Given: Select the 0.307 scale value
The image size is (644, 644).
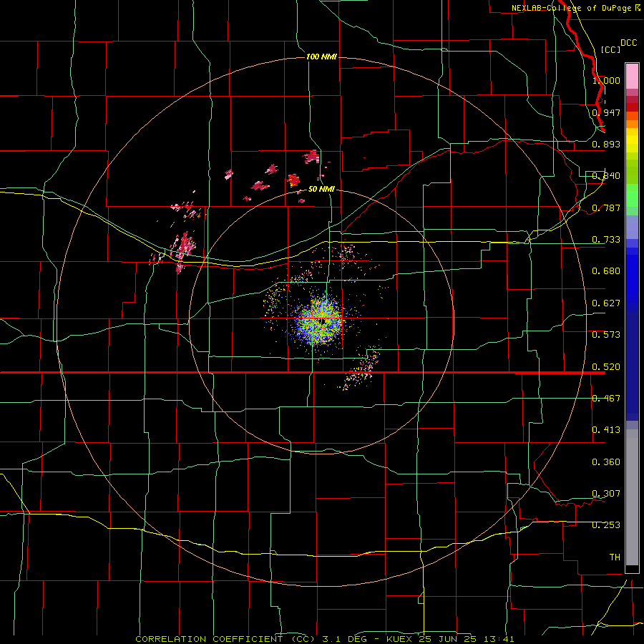Looking at the screenshot, I should 606,493.
